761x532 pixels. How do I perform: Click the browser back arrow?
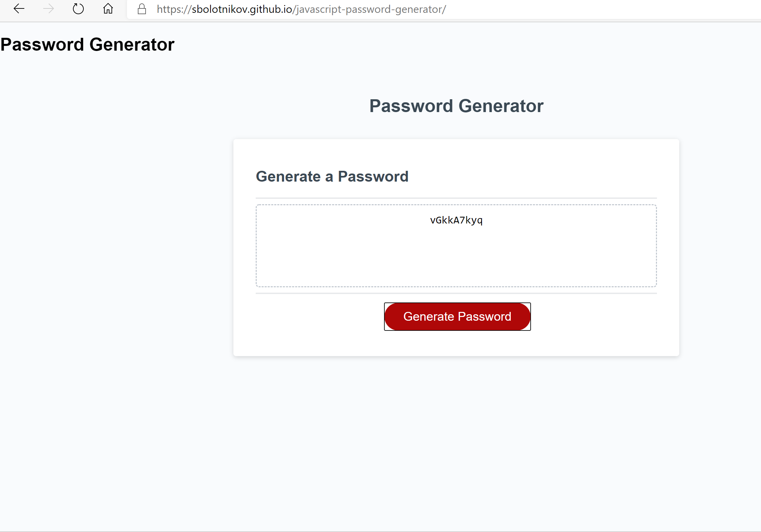19,9
